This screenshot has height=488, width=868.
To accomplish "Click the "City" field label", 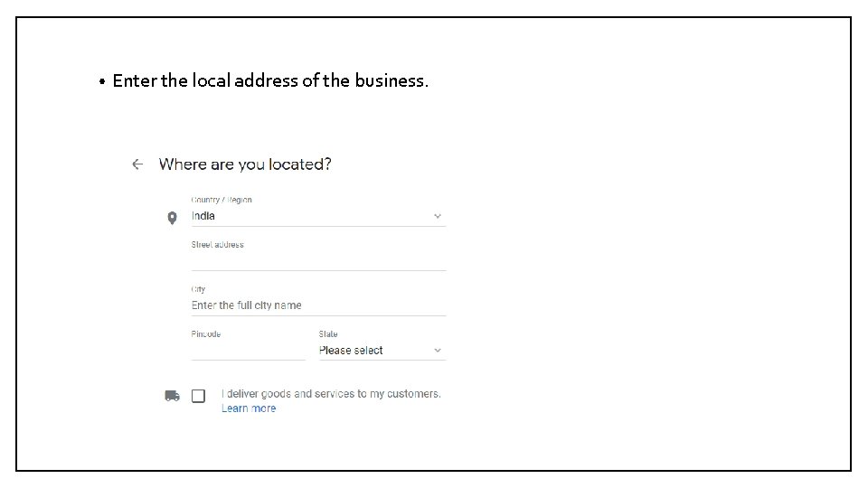I will [x=198, y=289].
